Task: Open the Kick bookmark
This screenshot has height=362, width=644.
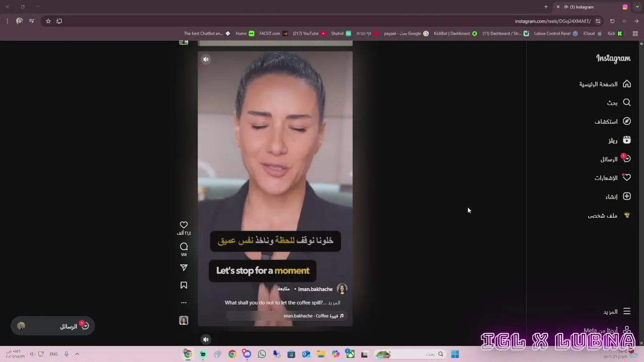Action: click(615, 34)
